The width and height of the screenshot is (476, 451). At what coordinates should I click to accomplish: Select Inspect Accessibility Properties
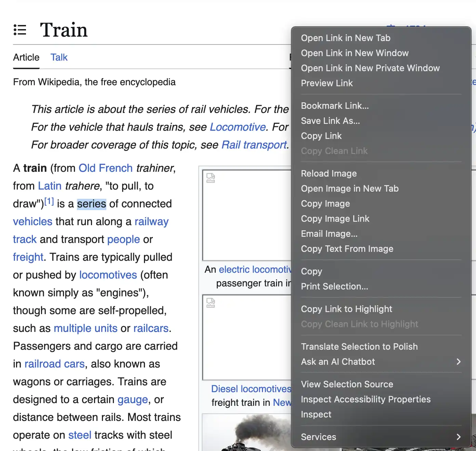[x=366, y=399]
